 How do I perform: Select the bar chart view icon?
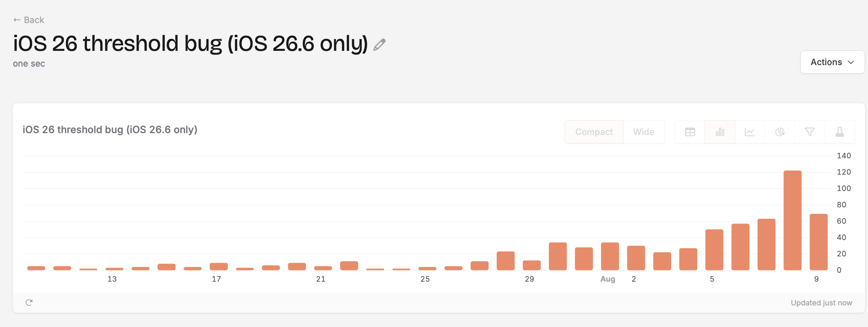click(720, 132)
